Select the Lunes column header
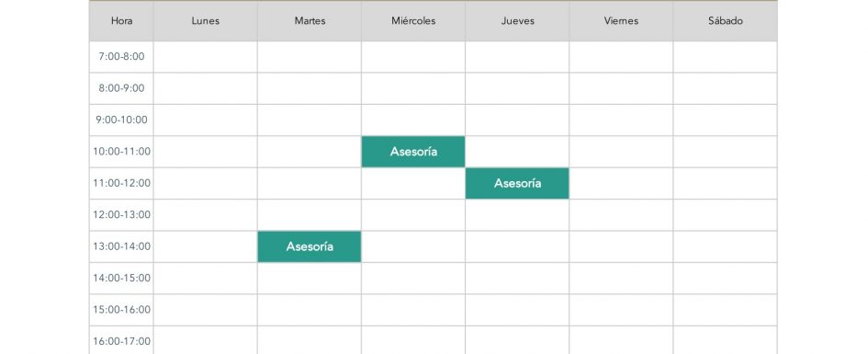 (206, 21)
